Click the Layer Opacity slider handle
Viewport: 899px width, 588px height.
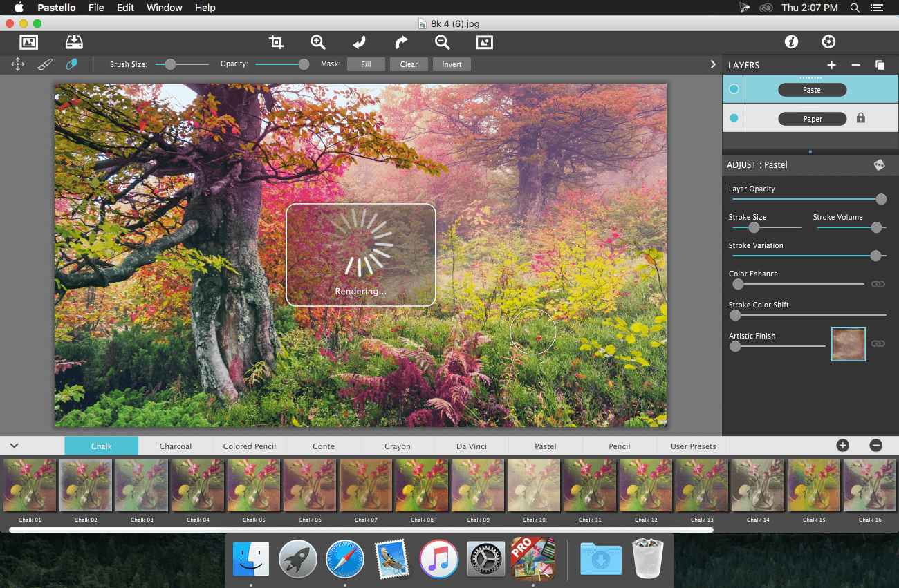tap(881, 199)
